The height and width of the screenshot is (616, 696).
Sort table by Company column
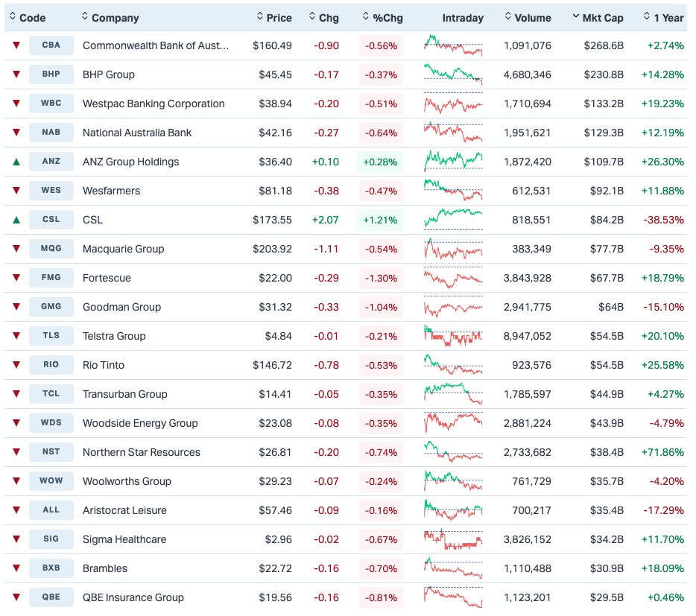[x=110, y=18]
